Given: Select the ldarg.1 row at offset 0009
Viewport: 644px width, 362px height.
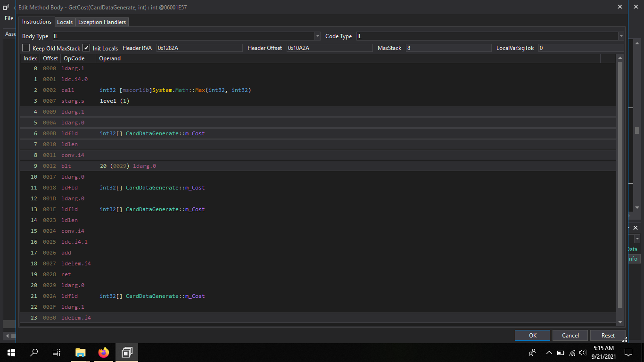Looking at the screenshot, I should (318, 112).
